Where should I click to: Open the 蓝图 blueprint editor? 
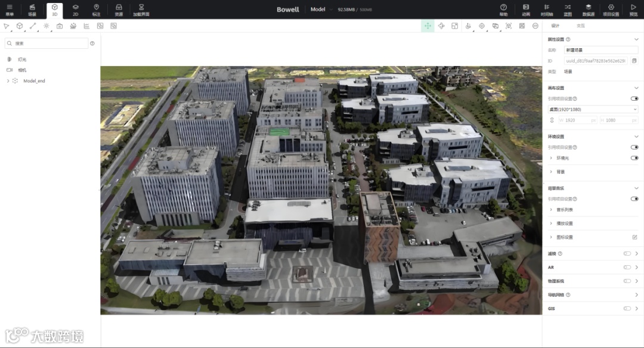pyautogui.click(x=568, y=10)
